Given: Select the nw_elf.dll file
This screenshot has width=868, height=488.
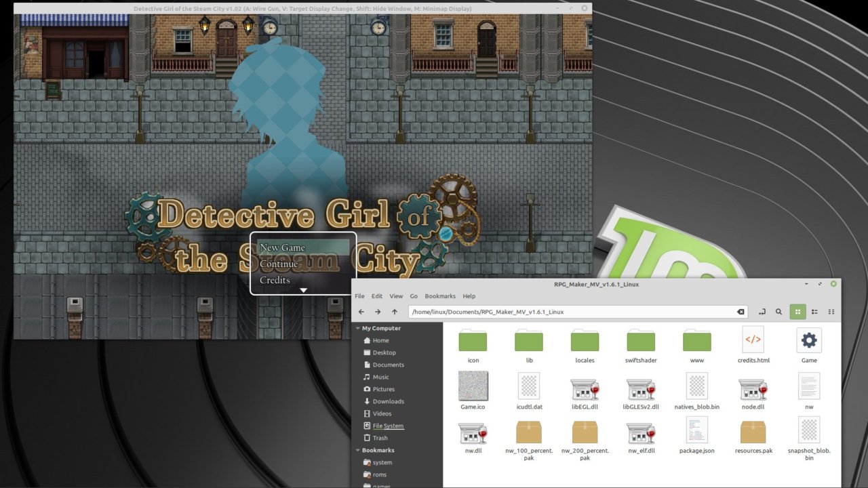Looking at the screenshot, I should click(x=641, y=433).
